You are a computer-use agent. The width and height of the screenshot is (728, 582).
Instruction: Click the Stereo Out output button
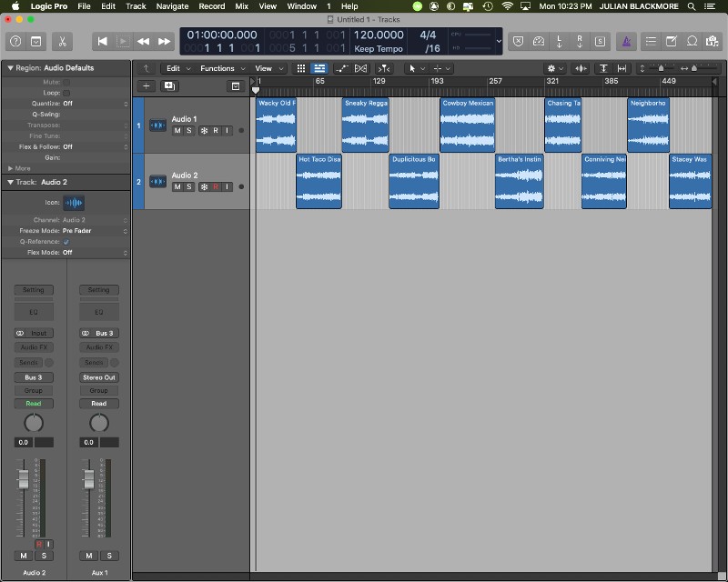tap(98, 376)
